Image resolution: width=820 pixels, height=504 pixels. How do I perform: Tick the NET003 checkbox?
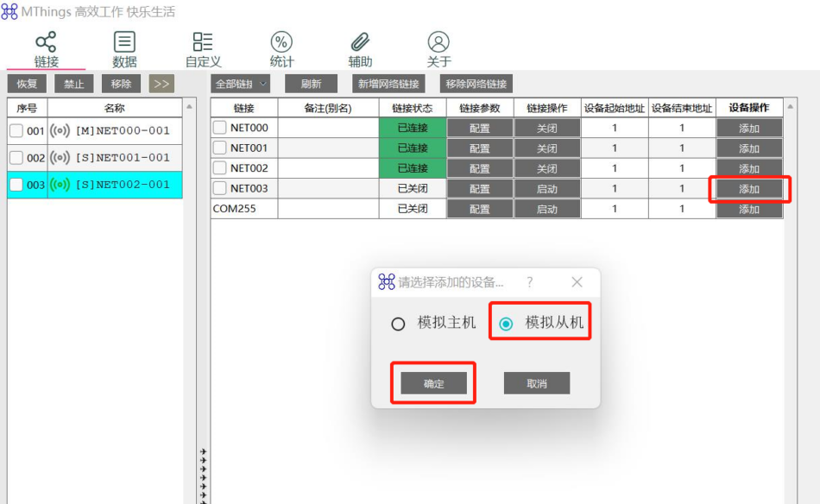[219, 188]
